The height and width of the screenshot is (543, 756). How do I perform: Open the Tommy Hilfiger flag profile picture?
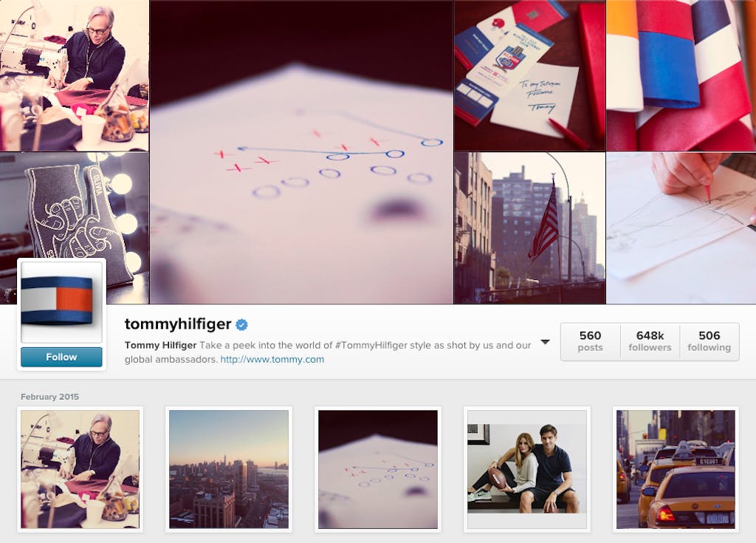pos(61,300)
